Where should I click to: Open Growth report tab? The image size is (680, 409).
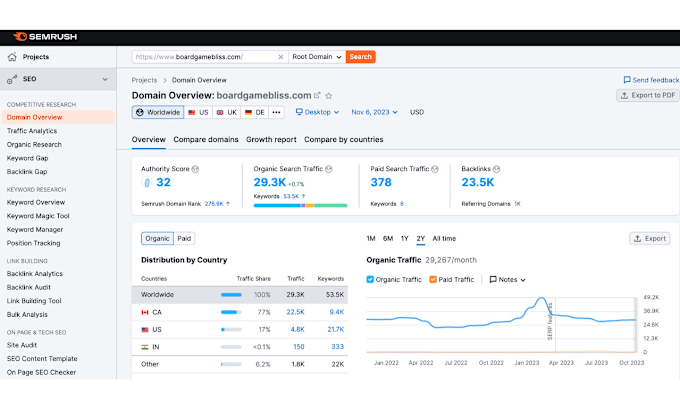(x=271, y=140)
